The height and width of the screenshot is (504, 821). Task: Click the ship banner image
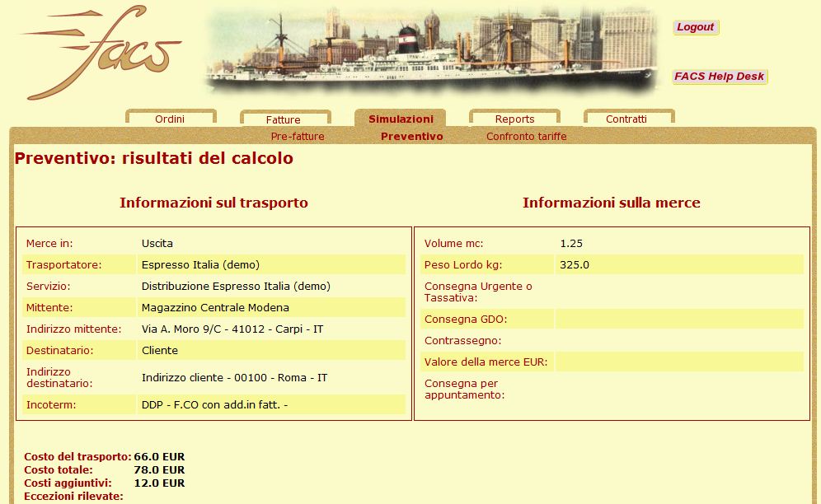coord(432,49)
